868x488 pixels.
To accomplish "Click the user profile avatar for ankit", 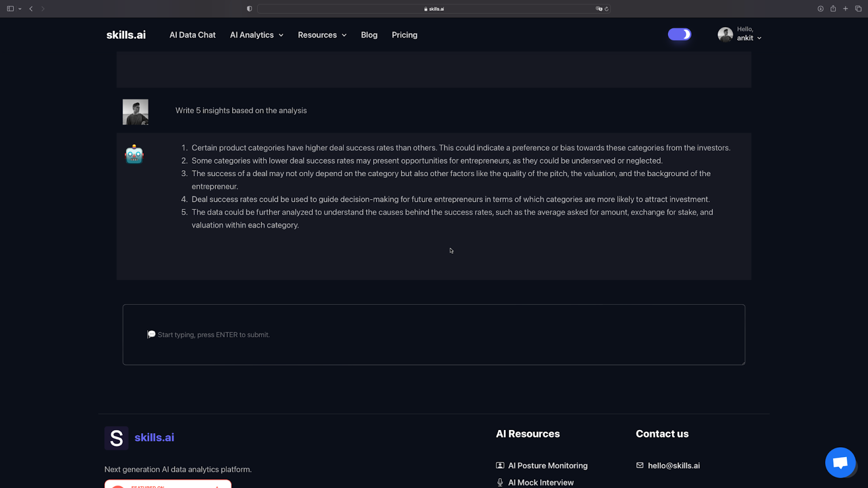I will coord(725,34).
